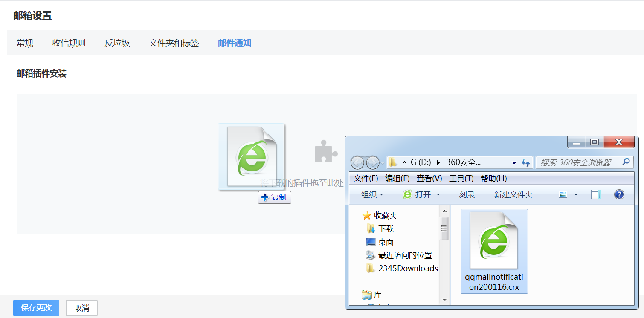Open the recent pages dropdown arrow
The image size is (644, 318).
click(383, 163)
